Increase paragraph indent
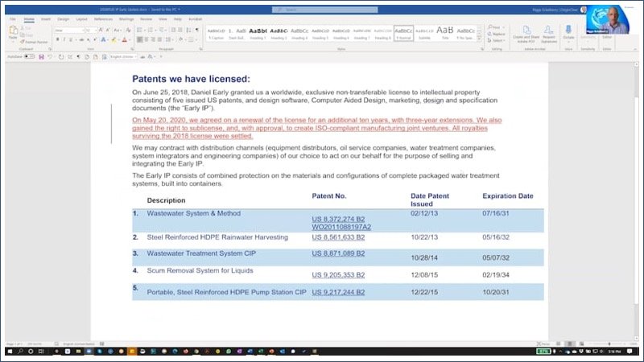 [180, 31]
